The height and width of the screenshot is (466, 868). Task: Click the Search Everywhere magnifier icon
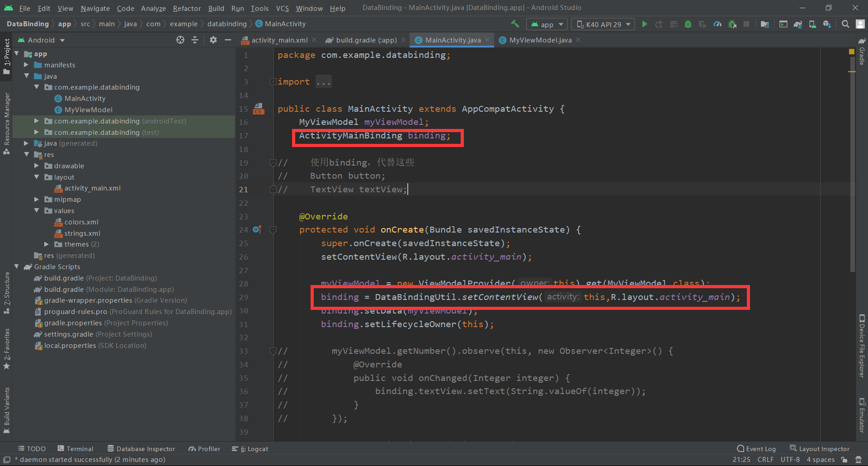pos(845,24)
